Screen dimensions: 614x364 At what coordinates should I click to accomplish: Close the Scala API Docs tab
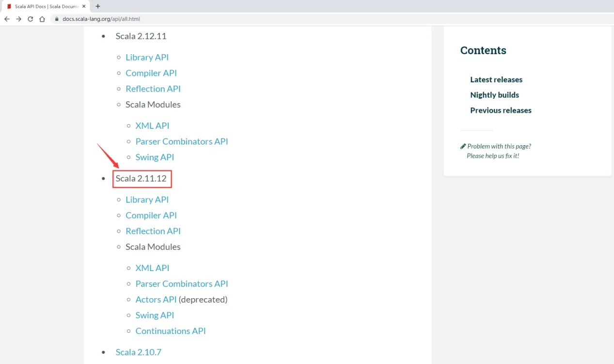click(84, 6)
